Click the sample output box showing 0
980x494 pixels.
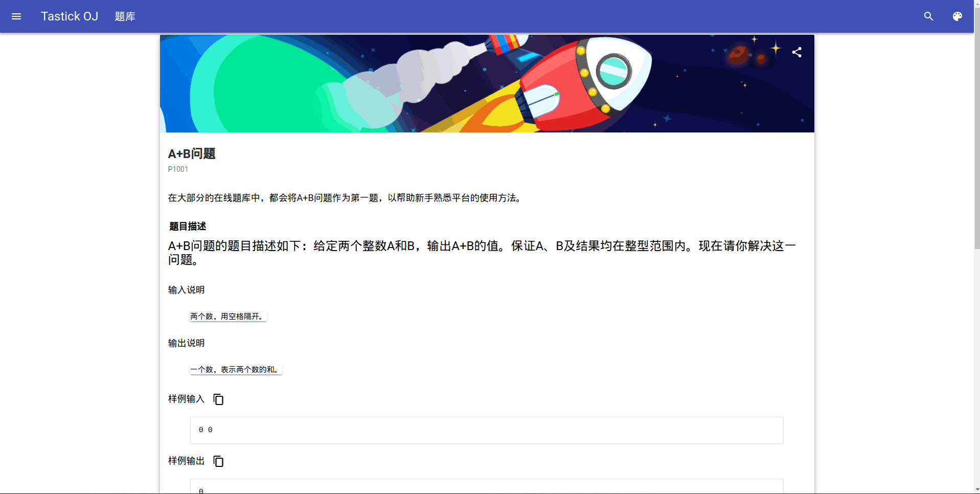[487, 487]
